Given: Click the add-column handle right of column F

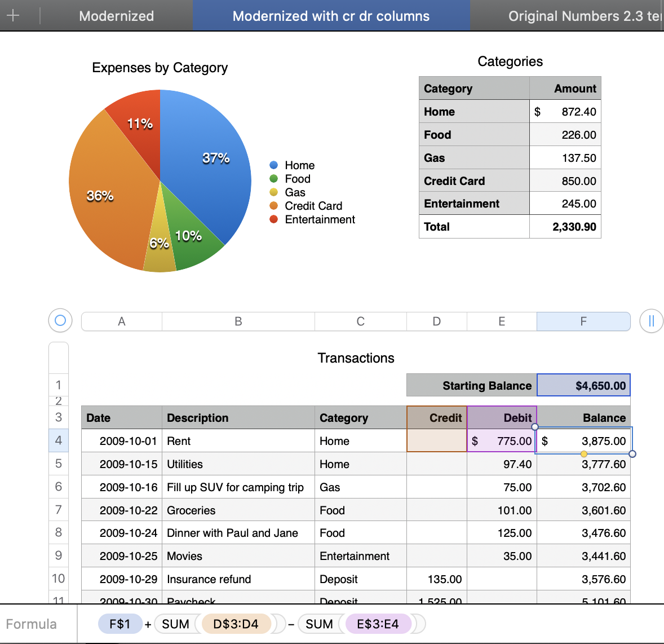Looking at the screenshot, I should tap(651, 321).
